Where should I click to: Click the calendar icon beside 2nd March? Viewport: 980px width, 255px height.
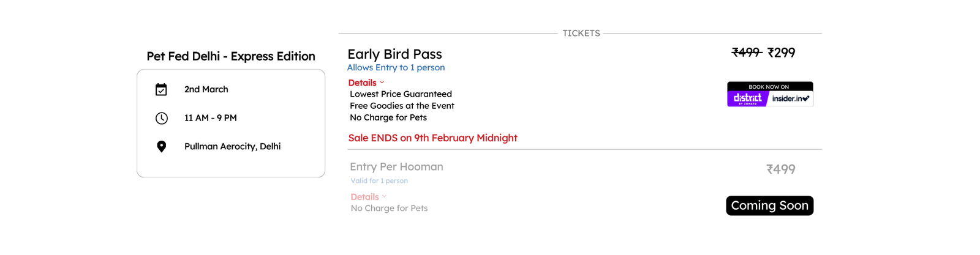click(161, 90)
